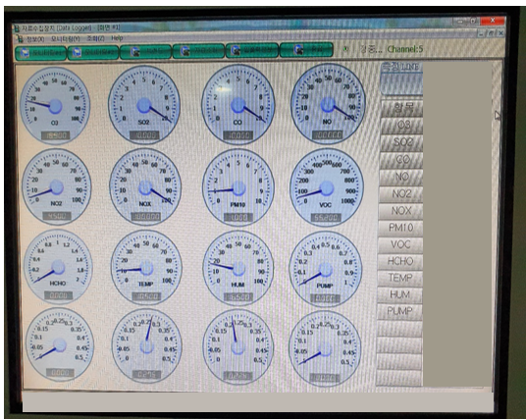The image size is (526, 420).
Task: Click the SO2 gauge dial
Action: (144, 105)
